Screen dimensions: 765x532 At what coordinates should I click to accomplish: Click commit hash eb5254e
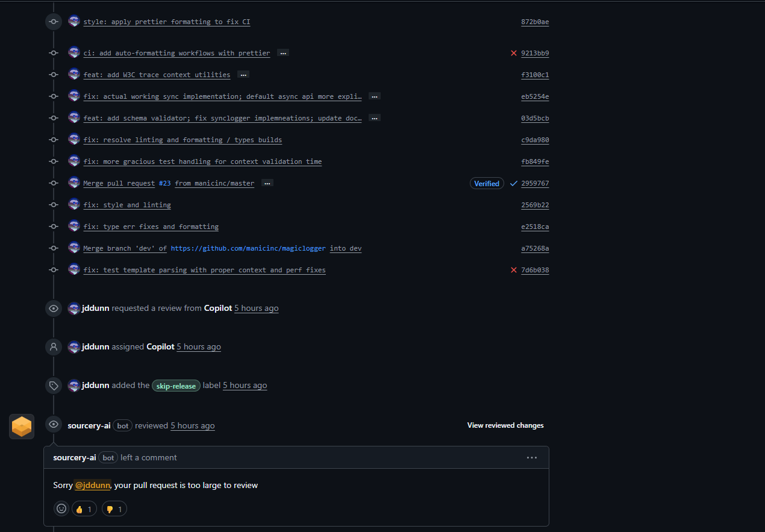(x=535, y=96)
